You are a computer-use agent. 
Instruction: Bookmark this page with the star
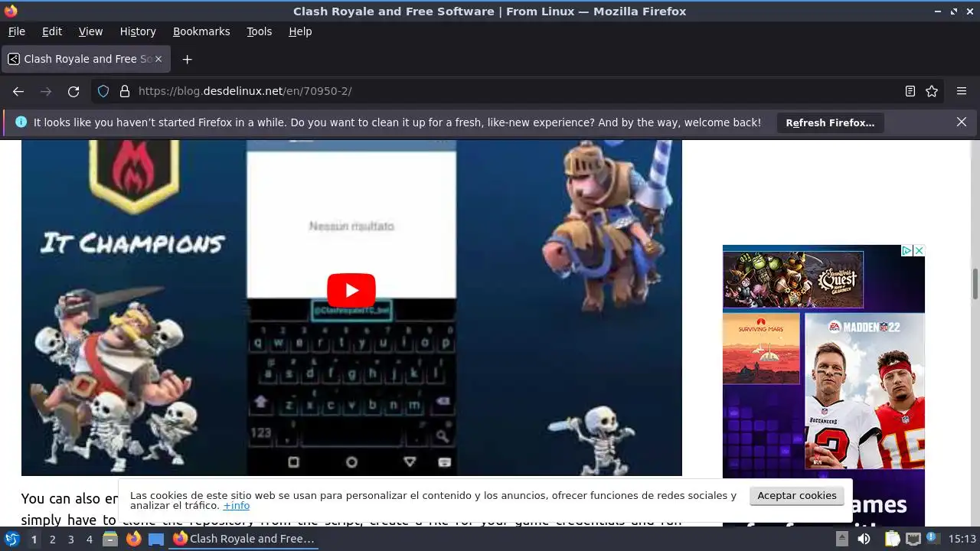(x=932, y=91)
